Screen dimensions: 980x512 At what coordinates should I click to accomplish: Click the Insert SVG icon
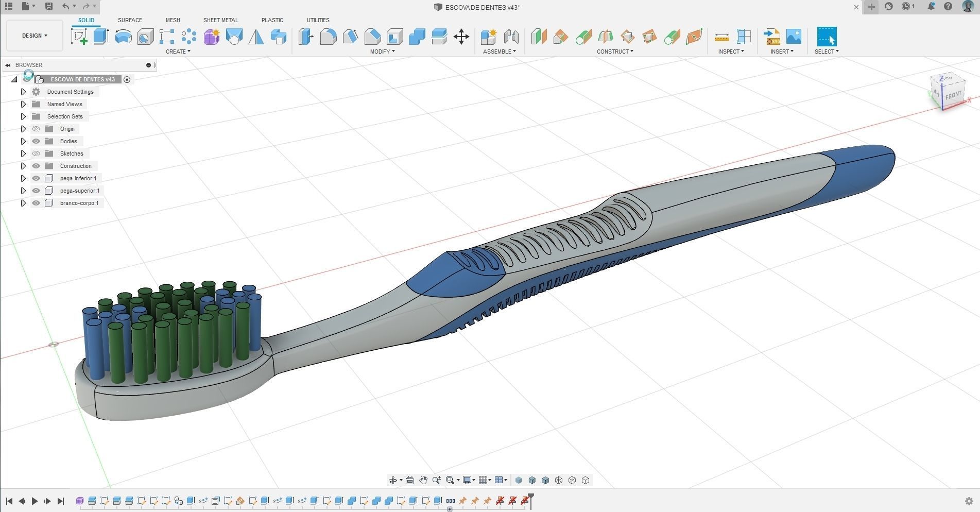pyautogui.click(x=771, y=37)
